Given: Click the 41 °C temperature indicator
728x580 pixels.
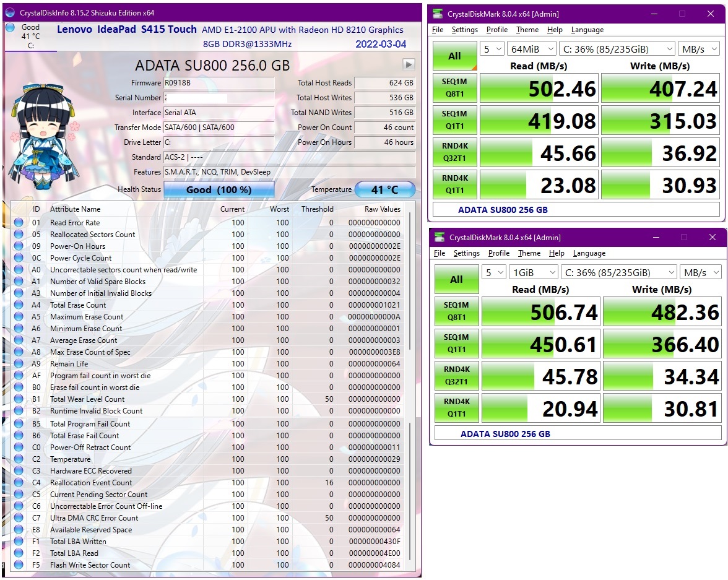Looking at the screenshot, I should coord(385,189).
